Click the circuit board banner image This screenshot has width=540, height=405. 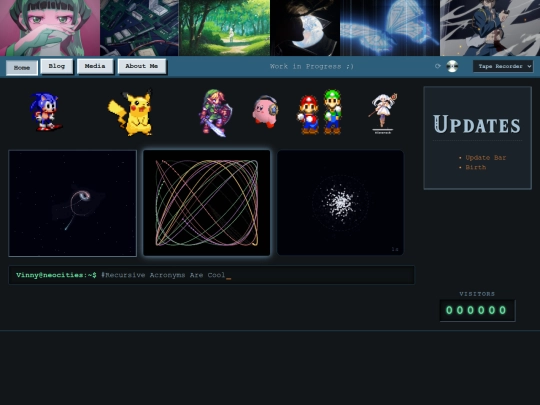139,28
